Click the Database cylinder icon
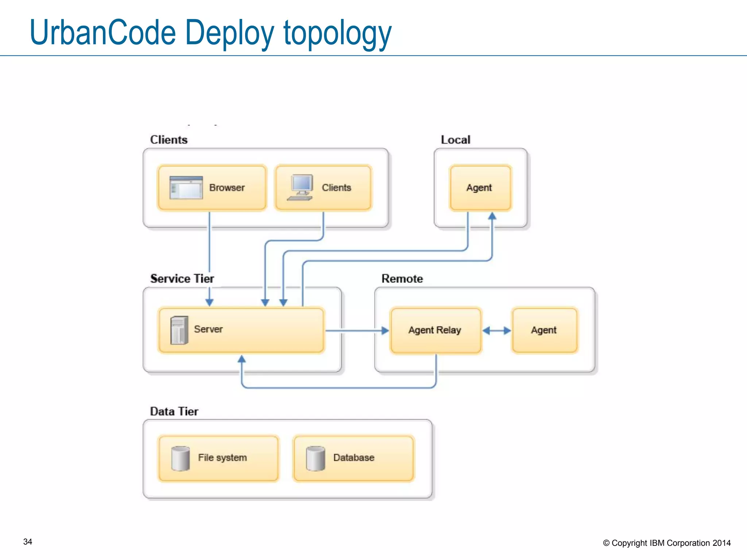 (x=316, y=458)
